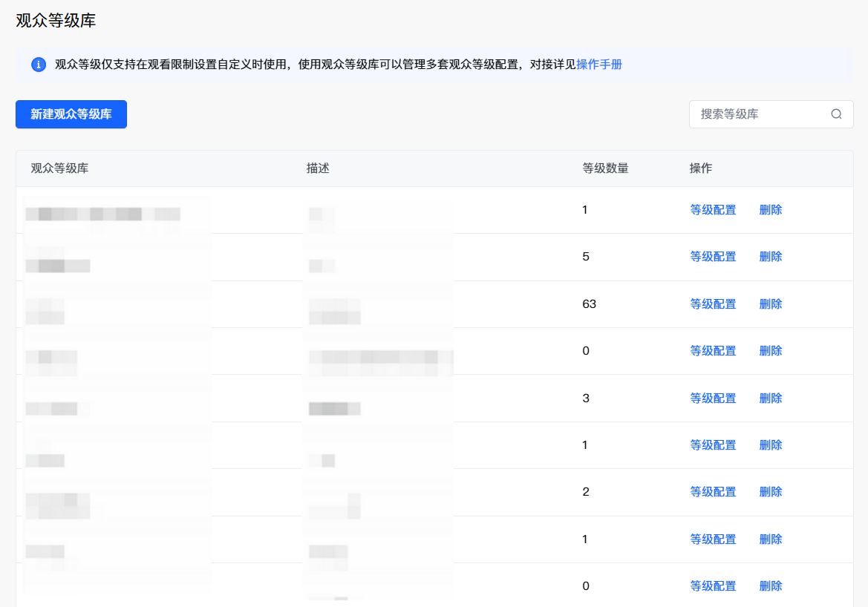868x607 pixels.
Task: Click the level count value 5
Action: pos(586,257)
